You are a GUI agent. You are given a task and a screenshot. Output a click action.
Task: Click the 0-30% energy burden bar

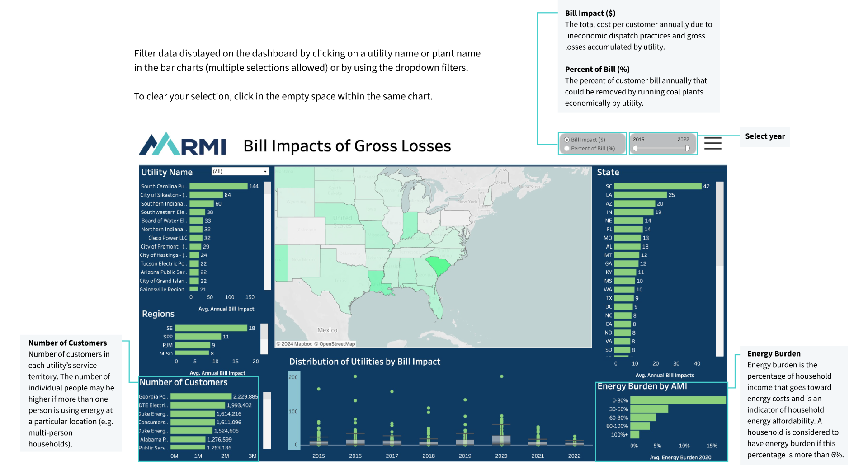coord(678,400)
